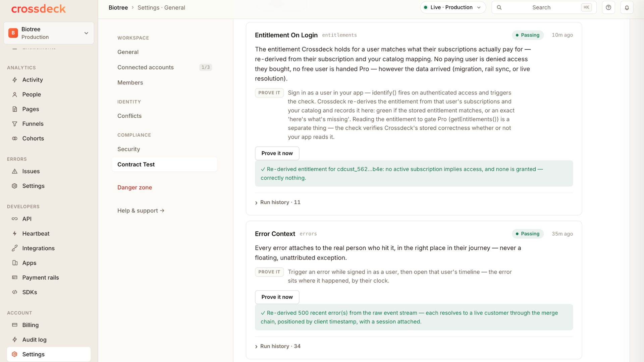Click Prove it now for Error Context
The width and height of the screenshot is (644, 362).
[x=277, y=297]
